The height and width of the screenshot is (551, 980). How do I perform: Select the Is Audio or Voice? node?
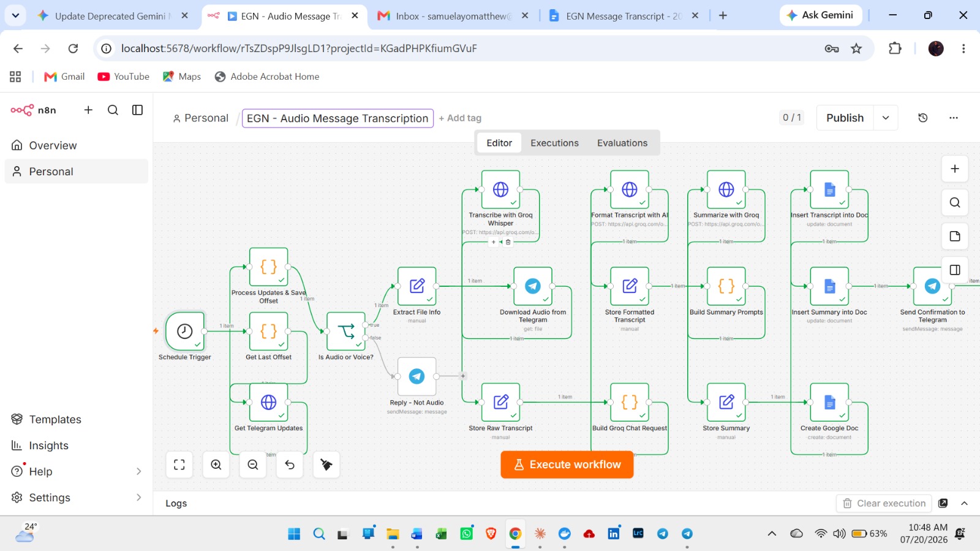pos(346,331)
